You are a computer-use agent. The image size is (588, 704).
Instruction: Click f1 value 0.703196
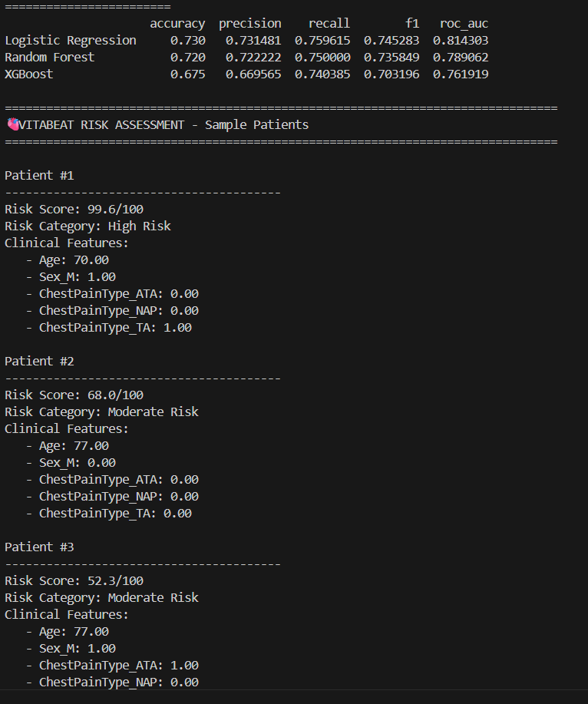pos(391,74)
